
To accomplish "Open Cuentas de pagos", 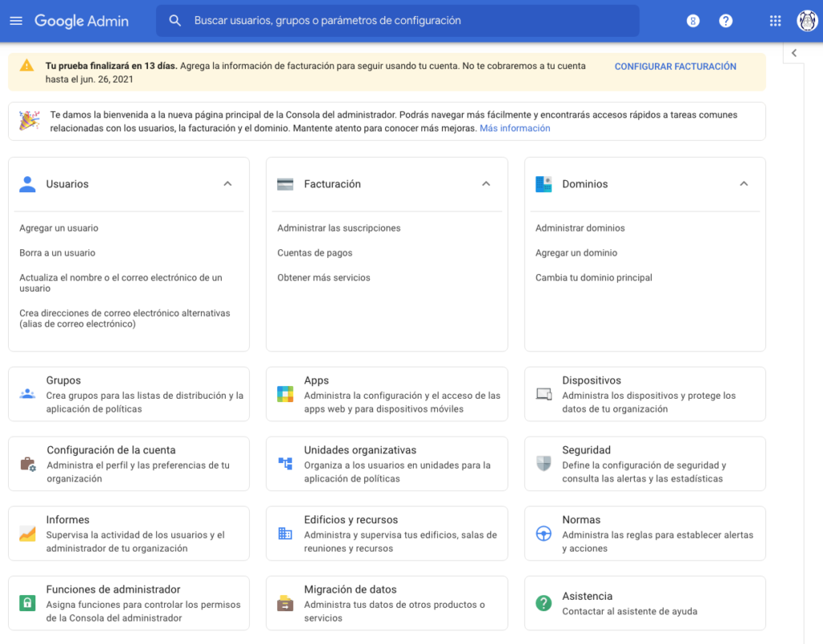I will pos(315,252).
